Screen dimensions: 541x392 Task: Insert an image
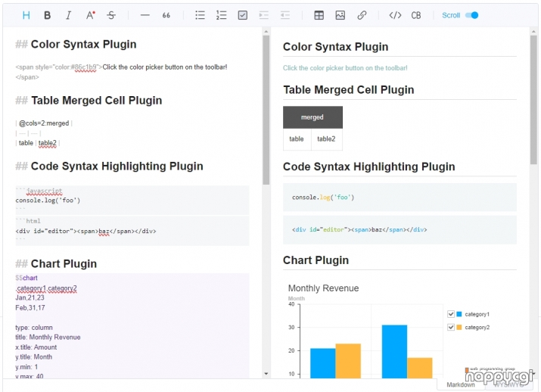pyautogui.click(x=340, y=15)
